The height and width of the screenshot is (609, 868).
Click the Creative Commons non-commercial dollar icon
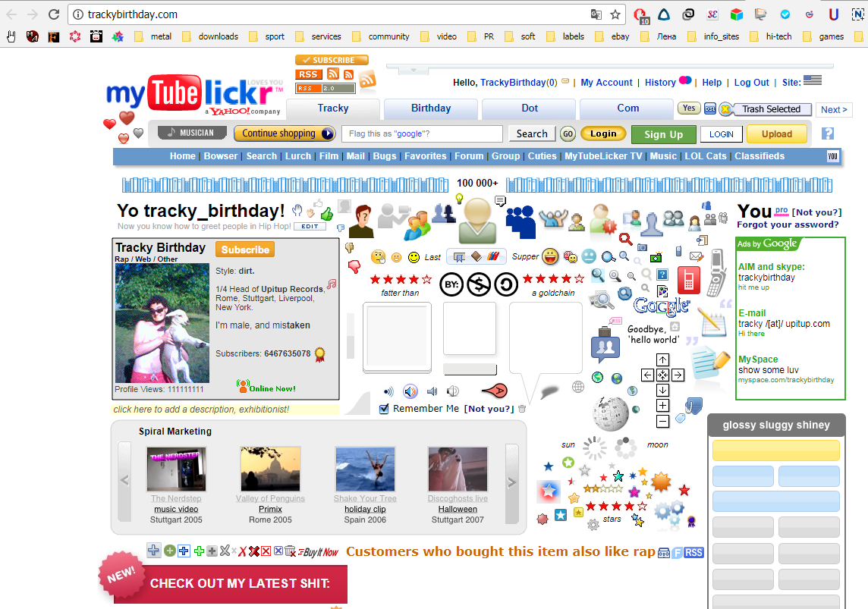478,284
